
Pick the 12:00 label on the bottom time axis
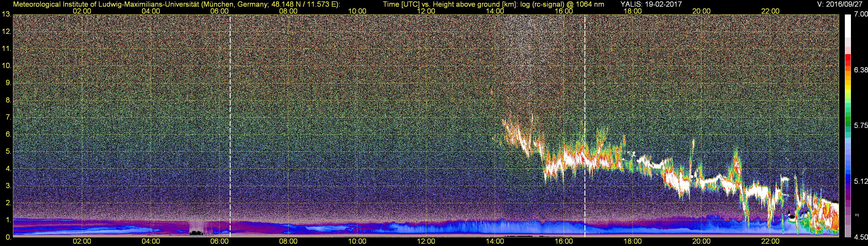426,242
